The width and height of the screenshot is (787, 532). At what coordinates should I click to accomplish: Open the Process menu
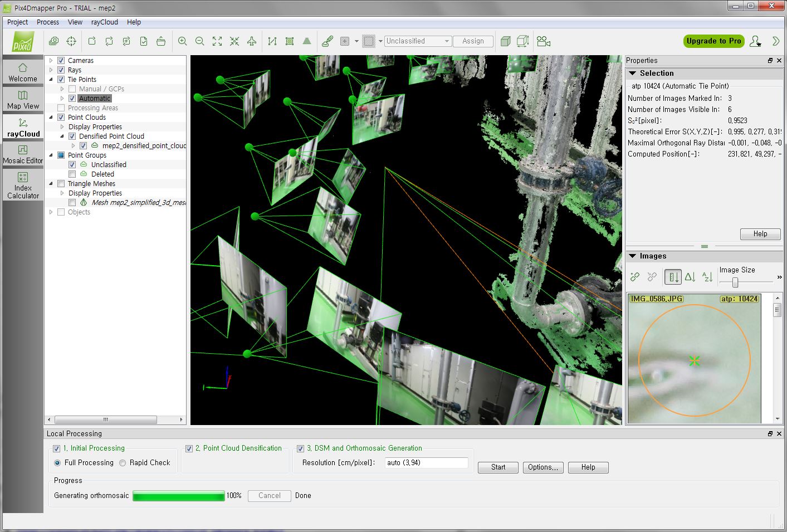pyautogui.click(x=48, y=22)
